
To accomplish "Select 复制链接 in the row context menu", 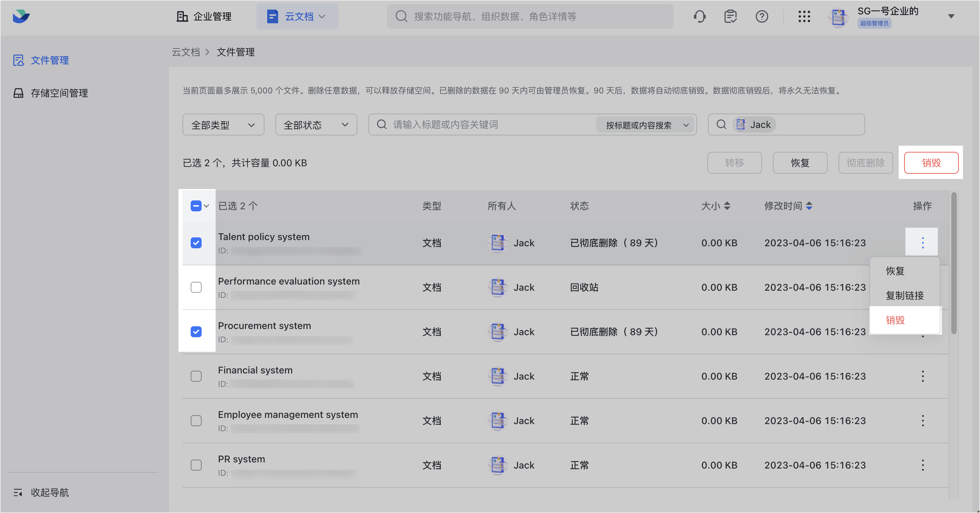I will pyautogui.click(x=905, y=295).
